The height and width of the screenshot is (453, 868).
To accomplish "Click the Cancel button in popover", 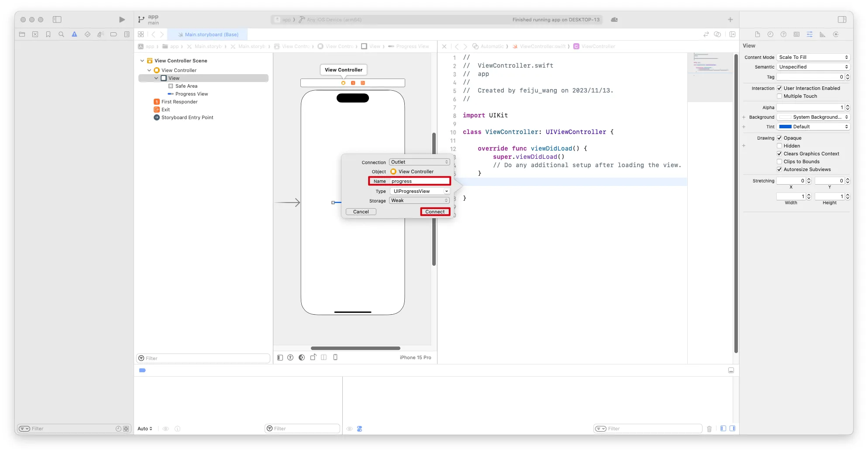I will tap(361, 212).
